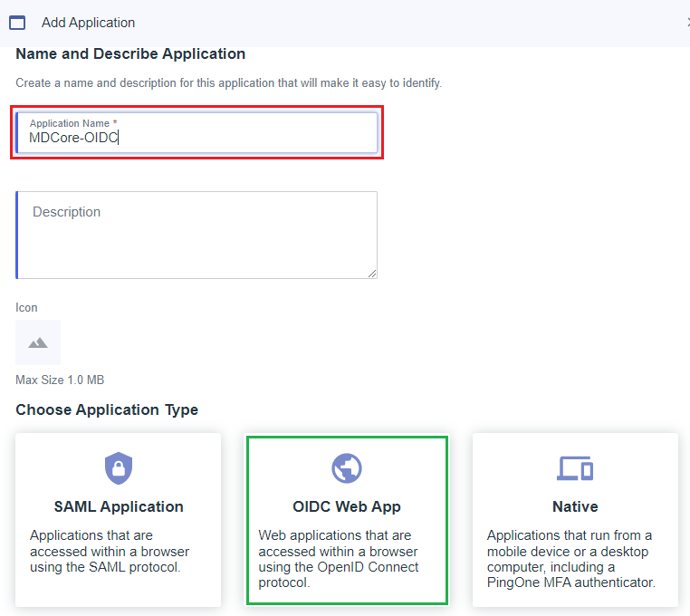The width and height of the screenshot is (690, 616).
Task: Click the SAML protocol description text
Action: pos(110,552)
